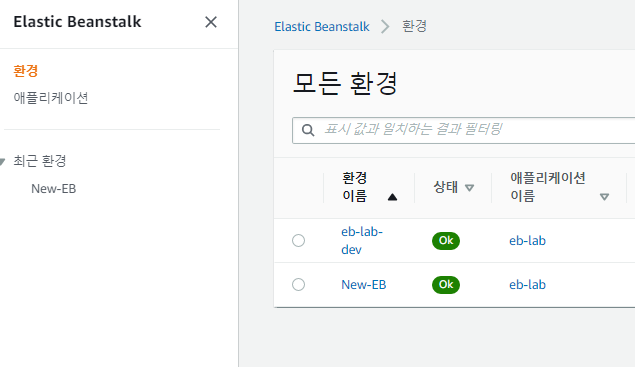635x367 pixels.
Task: Collapse the 최근 환경 section
Action: (x=2, y=162)
